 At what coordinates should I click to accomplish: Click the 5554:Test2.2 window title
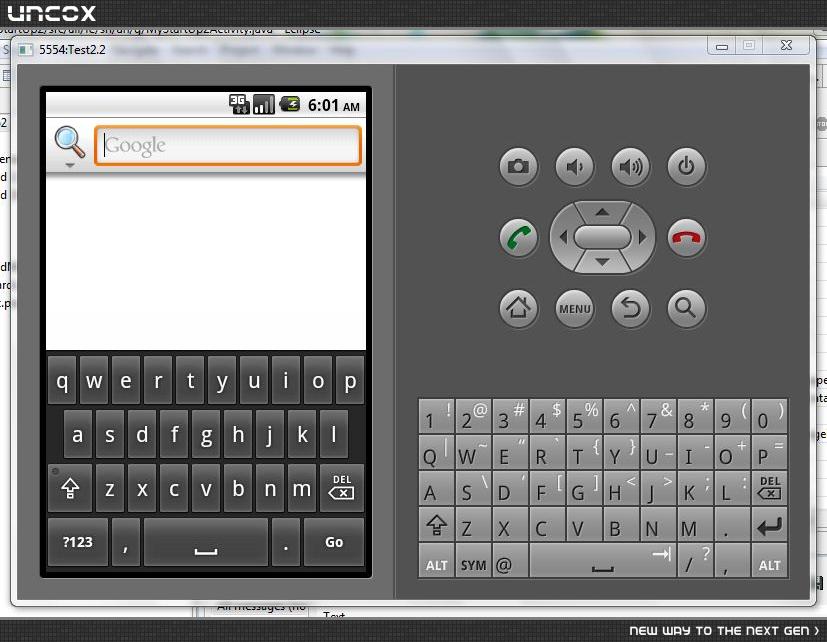point(72,50)
